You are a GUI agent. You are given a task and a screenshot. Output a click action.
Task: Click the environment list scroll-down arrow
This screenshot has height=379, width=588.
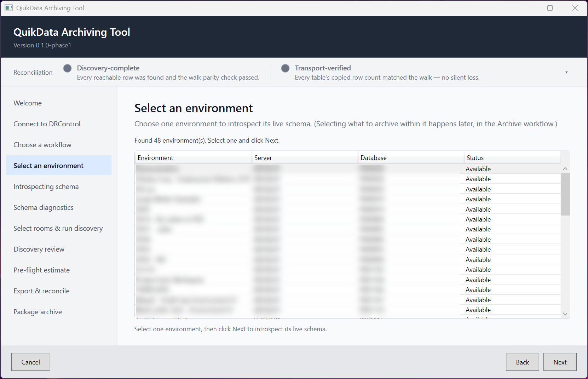(565, 314)
